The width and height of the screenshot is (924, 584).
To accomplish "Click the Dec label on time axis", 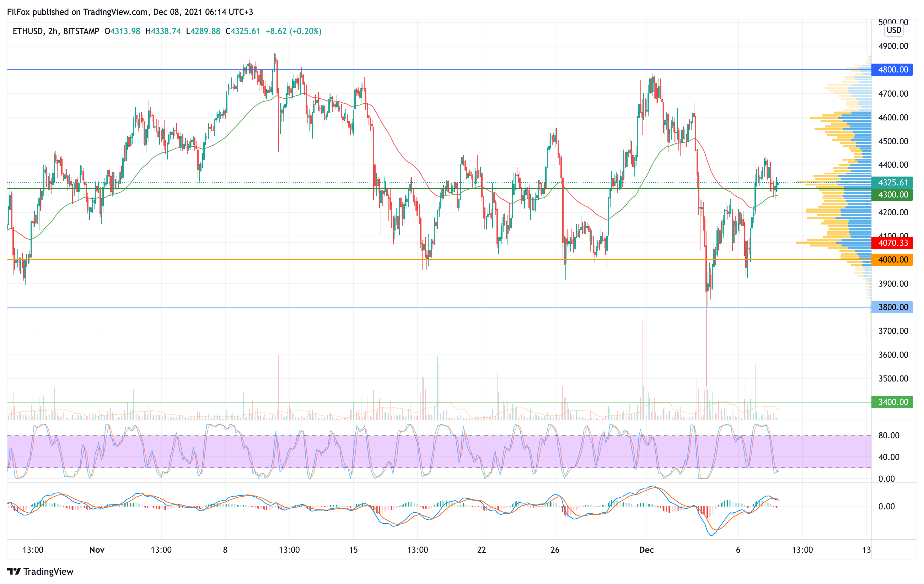I will click(646, 550).
